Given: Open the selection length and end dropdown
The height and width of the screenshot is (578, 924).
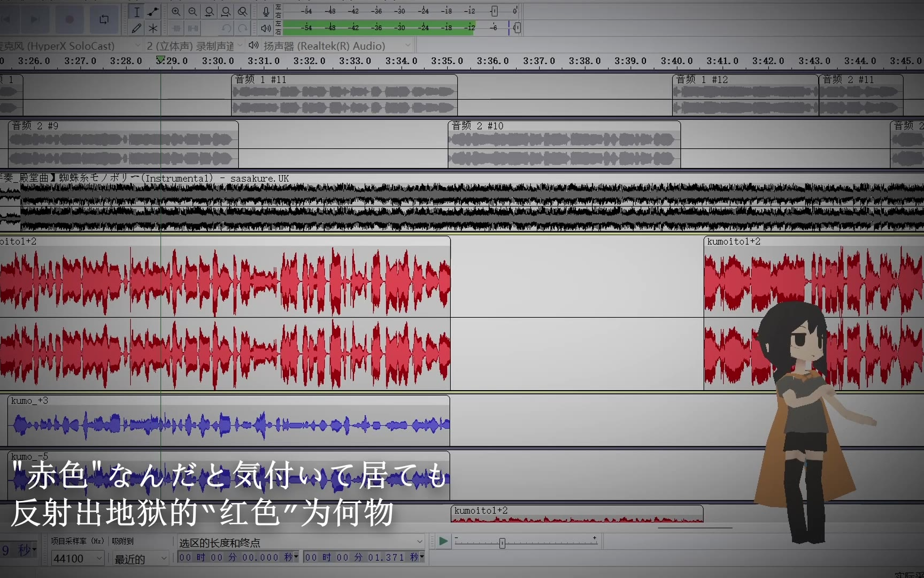Looking at the screenshot, I should coord(301,542).
